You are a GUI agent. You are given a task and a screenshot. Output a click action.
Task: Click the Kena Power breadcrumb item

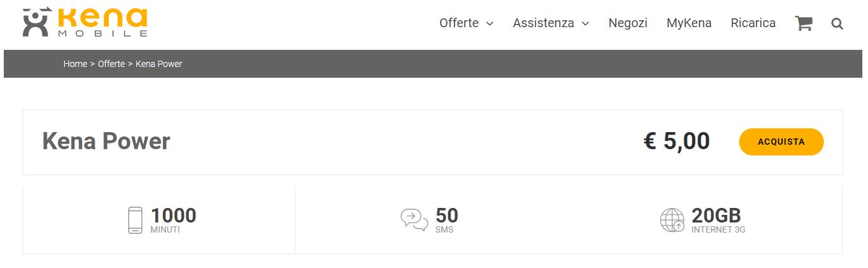(x=159, y=64)
